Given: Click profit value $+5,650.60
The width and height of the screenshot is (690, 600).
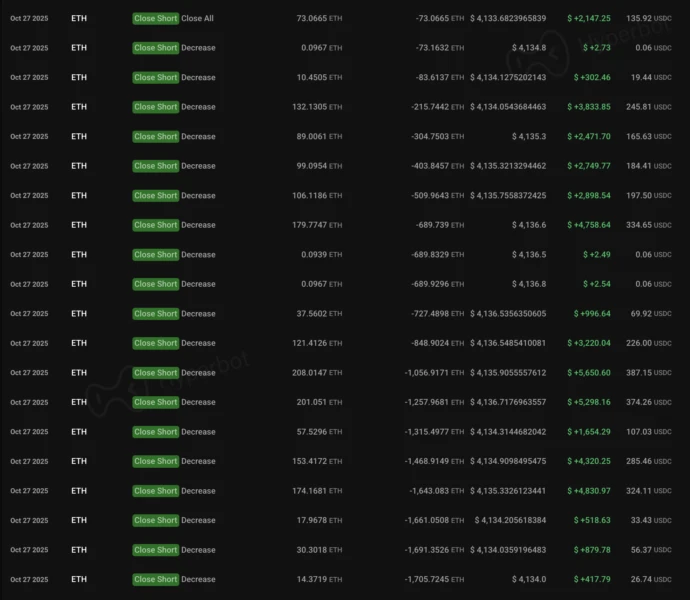Looking at the screenshot, I should [589, 372].
